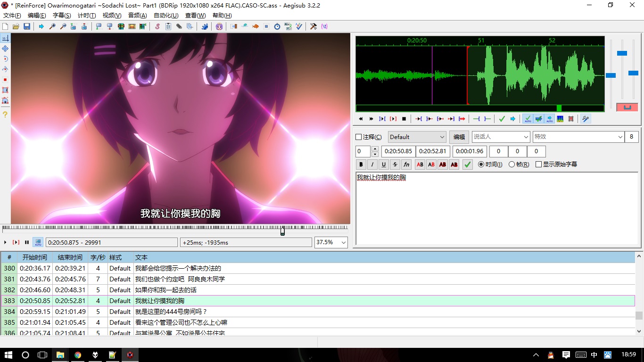Sort by the 开始时间 column header
Image resolution: width=644 pixels, height=362 pixels.
click(x=35, y=257)
